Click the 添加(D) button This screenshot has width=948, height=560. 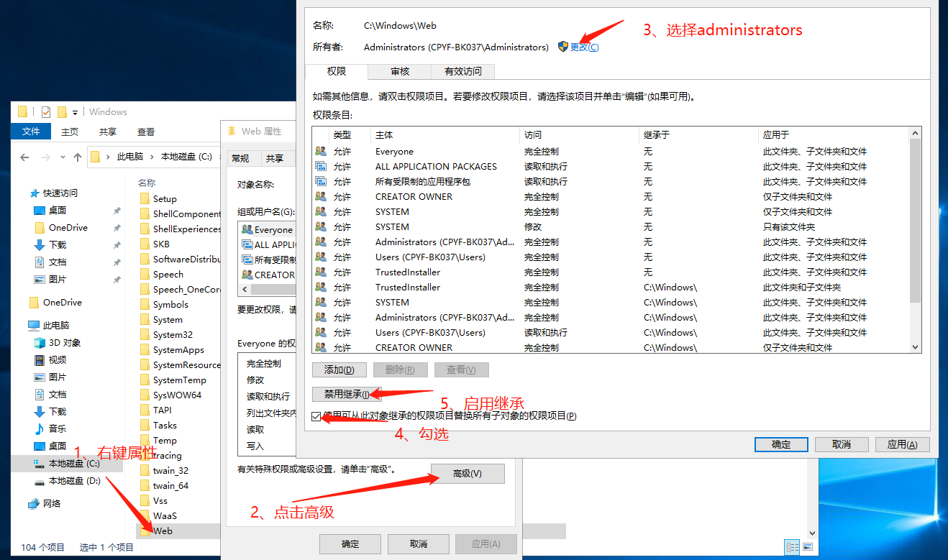pos(339,370)
